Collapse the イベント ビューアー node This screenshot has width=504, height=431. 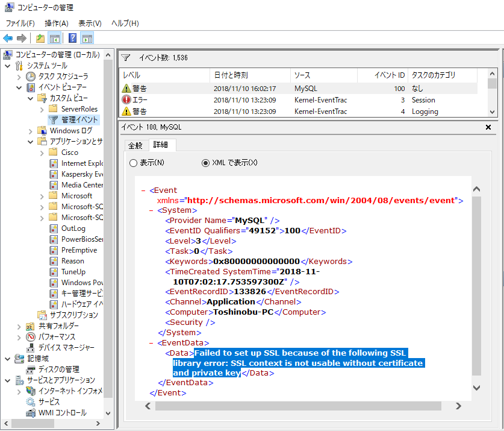pyautogui.click(x=19, y=87)
